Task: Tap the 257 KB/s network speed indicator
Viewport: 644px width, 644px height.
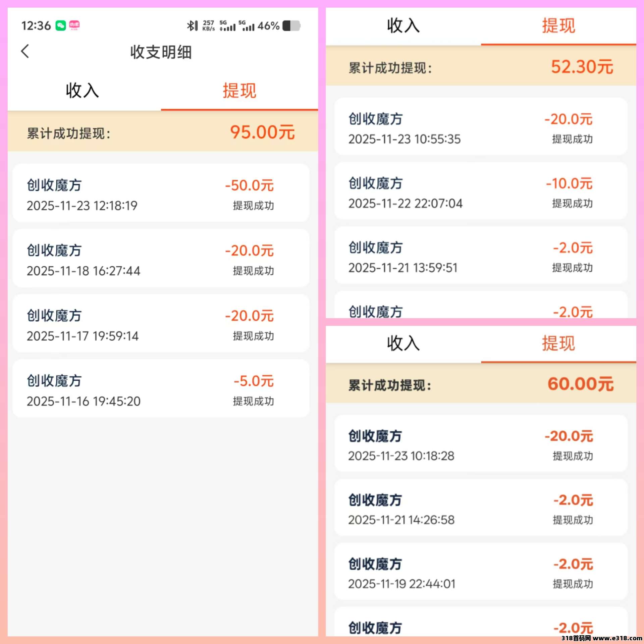Action: point(209,25)
